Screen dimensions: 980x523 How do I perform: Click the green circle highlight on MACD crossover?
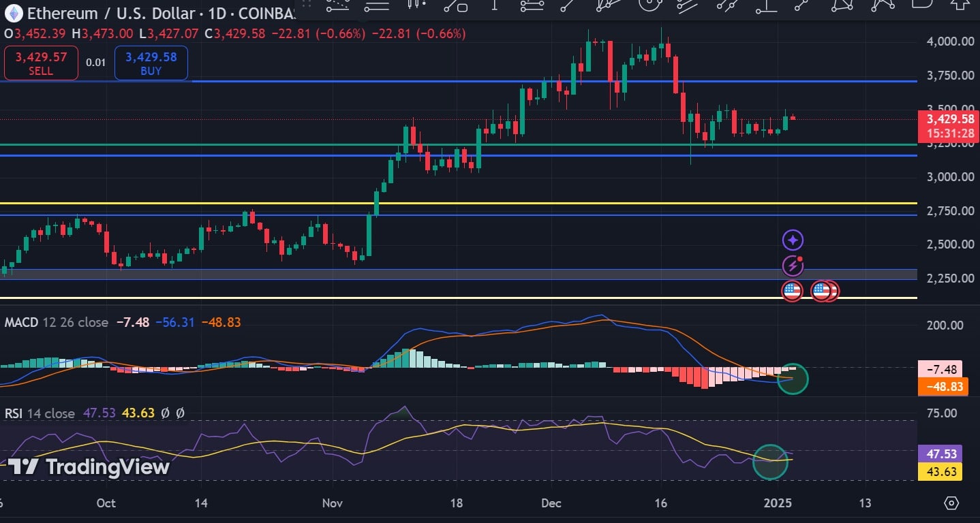(x=793, y=379)
